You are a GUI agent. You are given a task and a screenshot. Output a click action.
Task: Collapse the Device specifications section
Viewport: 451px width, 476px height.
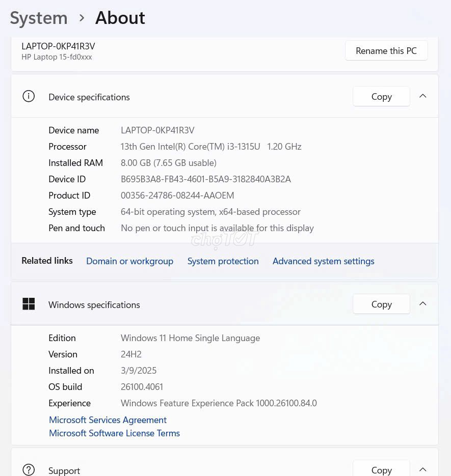pyautogui.click(x=423, y=96)
